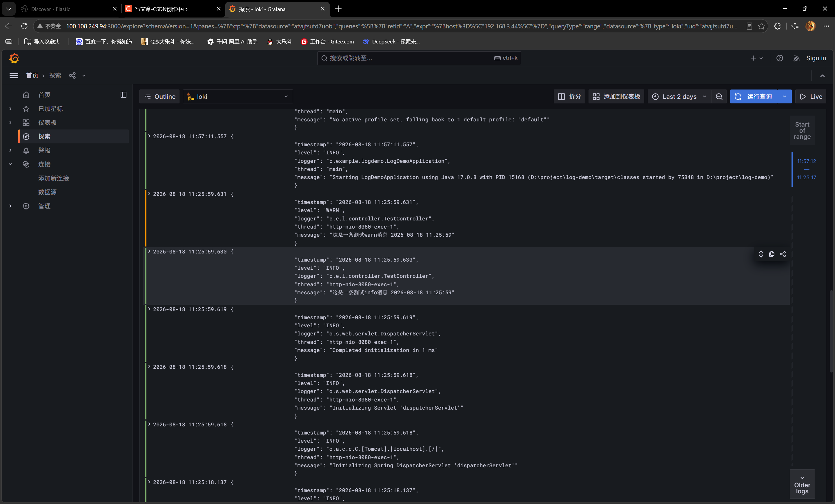Close the 探索 - loki - Grafana tab
This screenshot has height=504, width=835.
(x=322, y=9)
